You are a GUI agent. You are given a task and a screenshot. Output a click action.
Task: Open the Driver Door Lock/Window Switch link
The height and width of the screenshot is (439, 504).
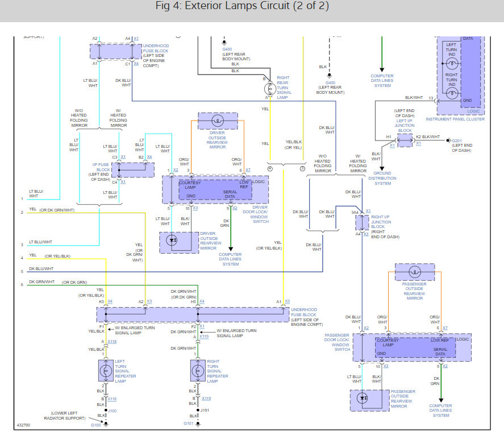256,214
